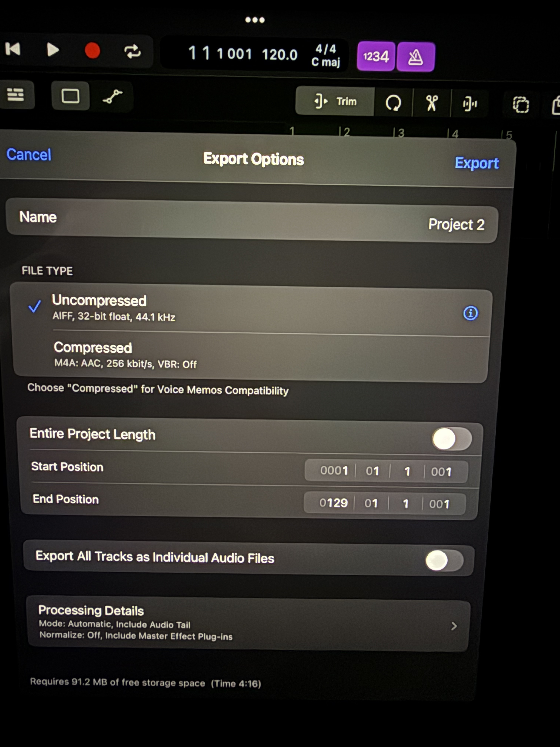Click the 4/4 C maj signature display
The width and height of the screenshot is (560, 747).
point(326,56)
